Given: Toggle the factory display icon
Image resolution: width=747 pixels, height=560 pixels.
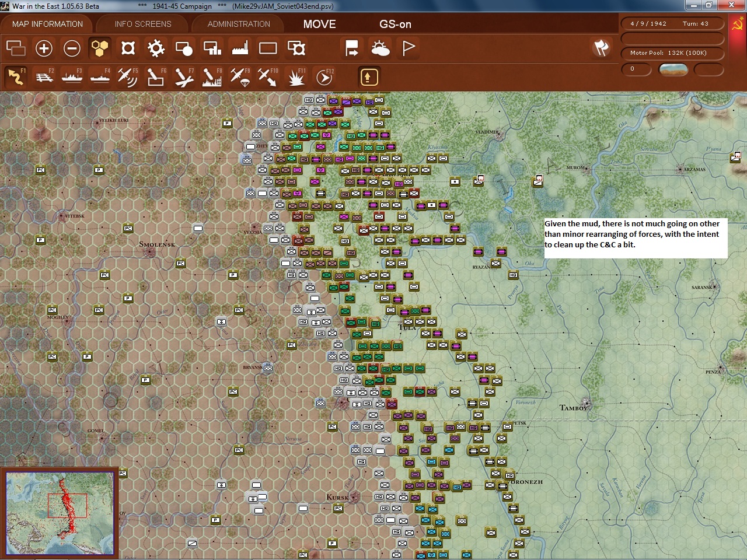Looking at the screenshot, I should pos(240,48).
